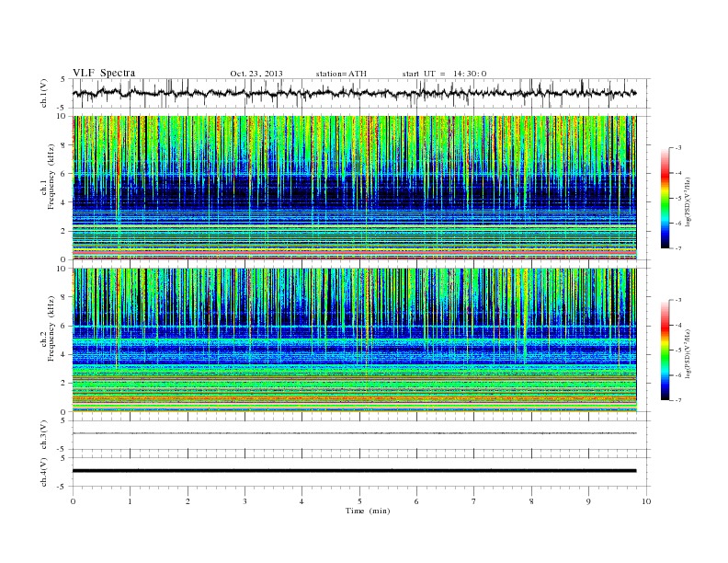Click the ch.2 spectrogram panel
The height and width of the screenshot is (563, 728).
point(354,340)
